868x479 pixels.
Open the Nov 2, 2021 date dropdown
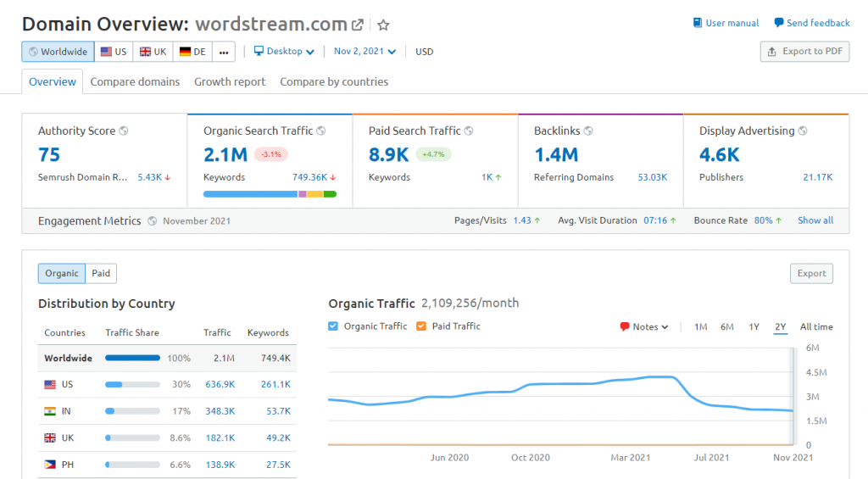tap(364, 51)
